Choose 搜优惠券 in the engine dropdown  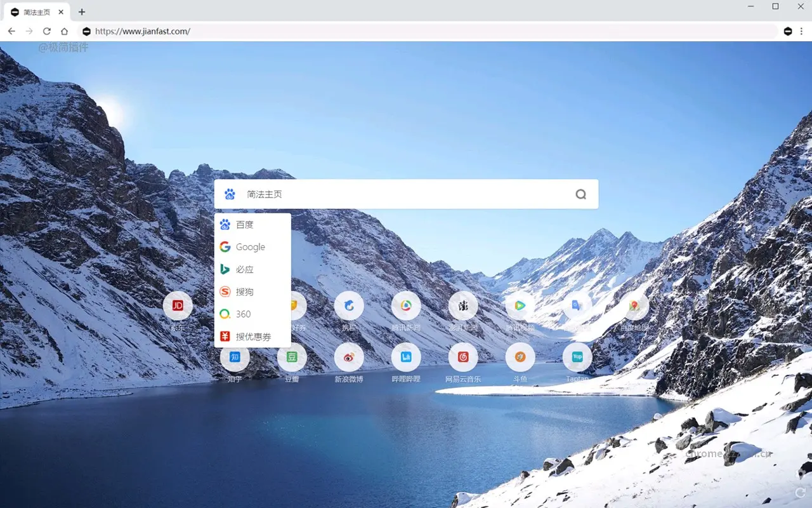pos(253,337)
